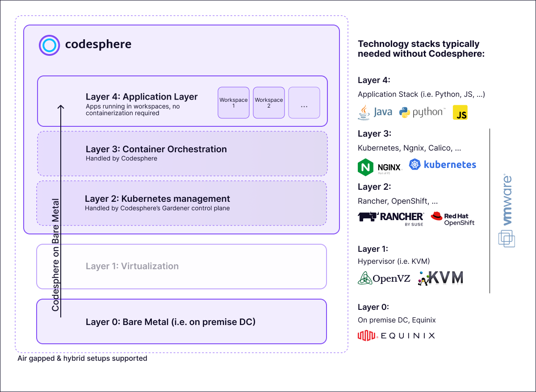Screen dimensions: 536x392
Task: Select the Workspace 2 box
Action: pos(268,103)
